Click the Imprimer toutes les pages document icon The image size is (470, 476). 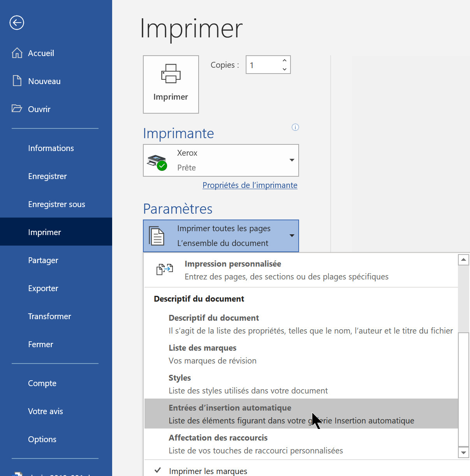tap(157, 236)
